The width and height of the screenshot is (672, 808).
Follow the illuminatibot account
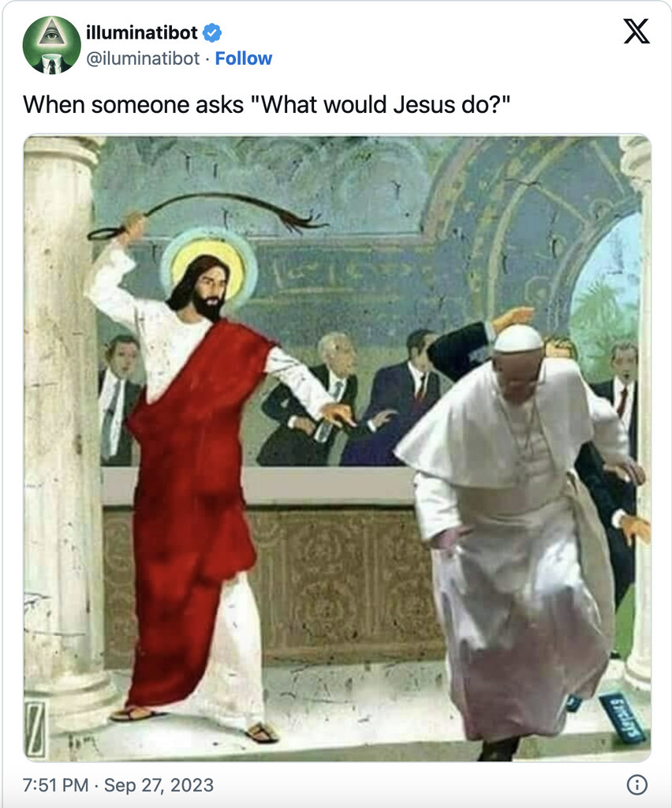click(x=244, y=58)
